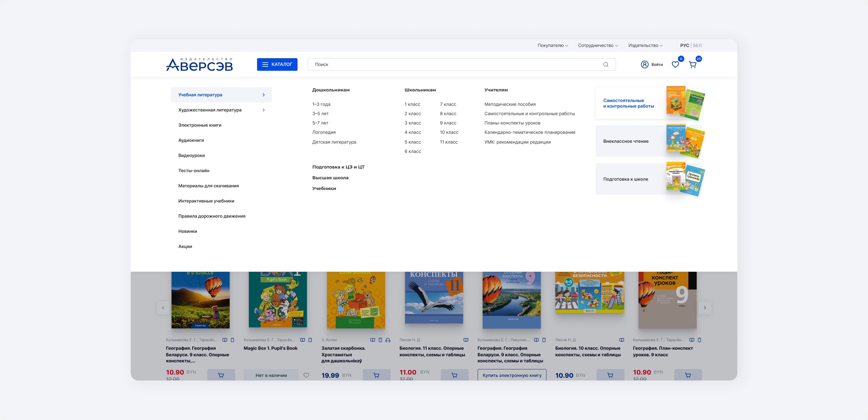
Task: Click the search magnifier icon
Action: pos(605,64)
